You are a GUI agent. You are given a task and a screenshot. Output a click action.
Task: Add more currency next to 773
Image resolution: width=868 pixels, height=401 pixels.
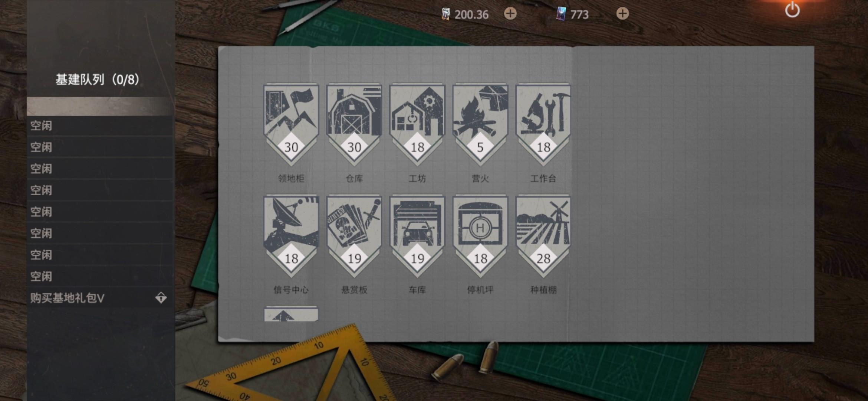[623, 14]
